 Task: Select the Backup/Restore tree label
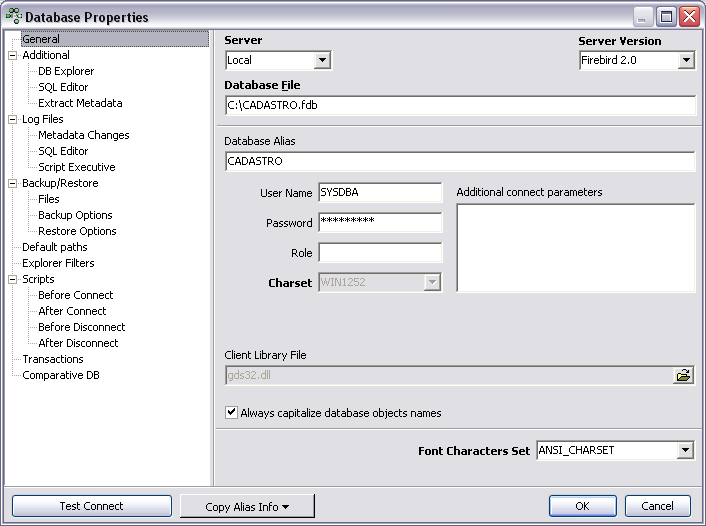coord(60,183)
